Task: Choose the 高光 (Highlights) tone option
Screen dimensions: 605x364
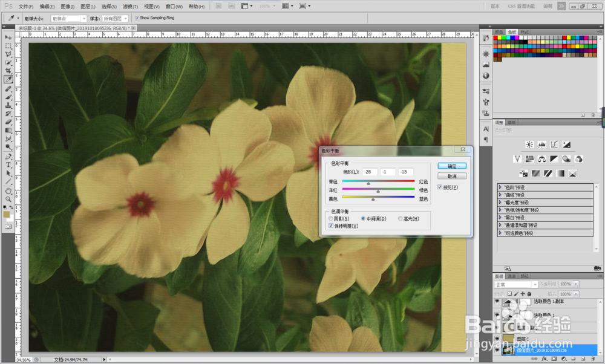Action: pyautogui.click(x=400, y=218)
